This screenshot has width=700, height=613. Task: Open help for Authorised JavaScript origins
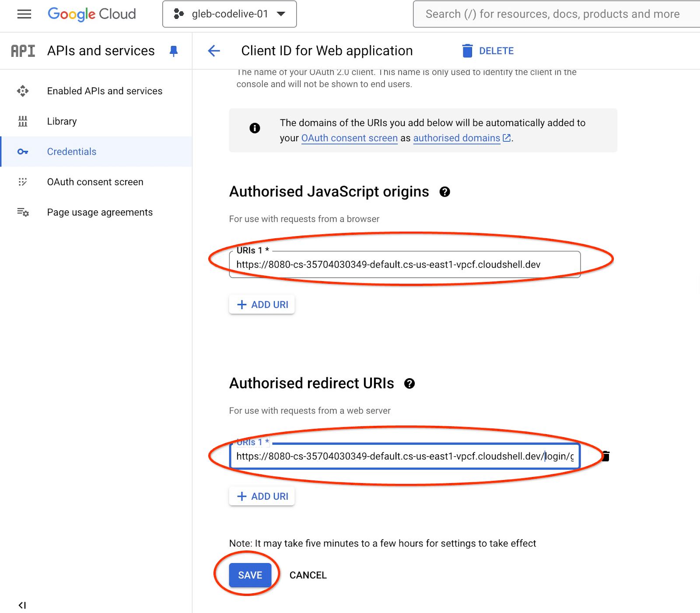point(444,192)
